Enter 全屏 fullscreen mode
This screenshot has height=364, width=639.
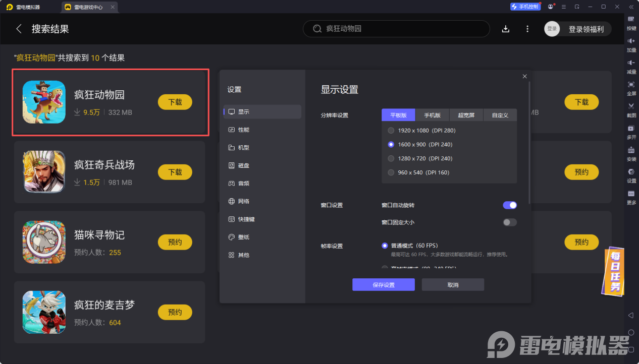631,88
